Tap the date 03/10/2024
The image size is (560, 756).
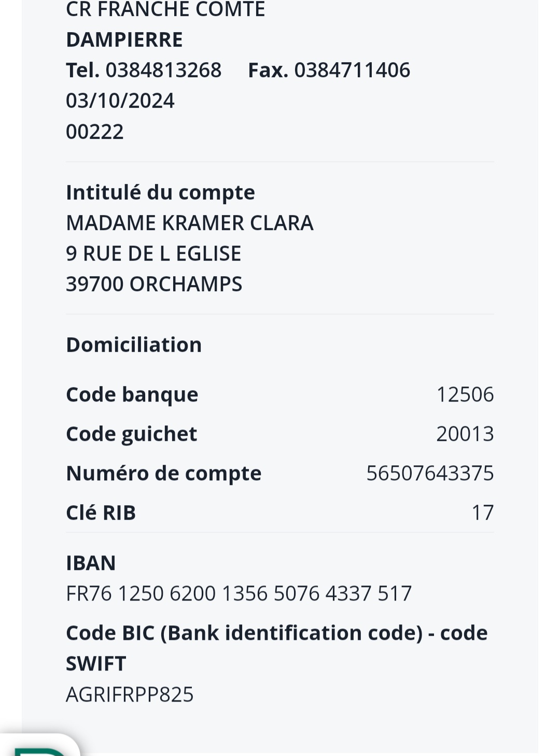120,101
